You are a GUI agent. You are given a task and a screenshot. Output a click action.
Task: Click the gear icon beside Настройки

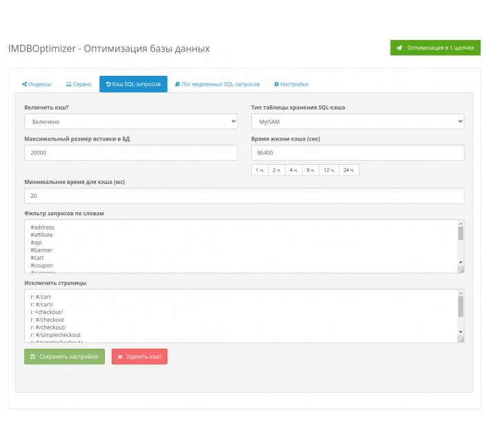(276, 84)
